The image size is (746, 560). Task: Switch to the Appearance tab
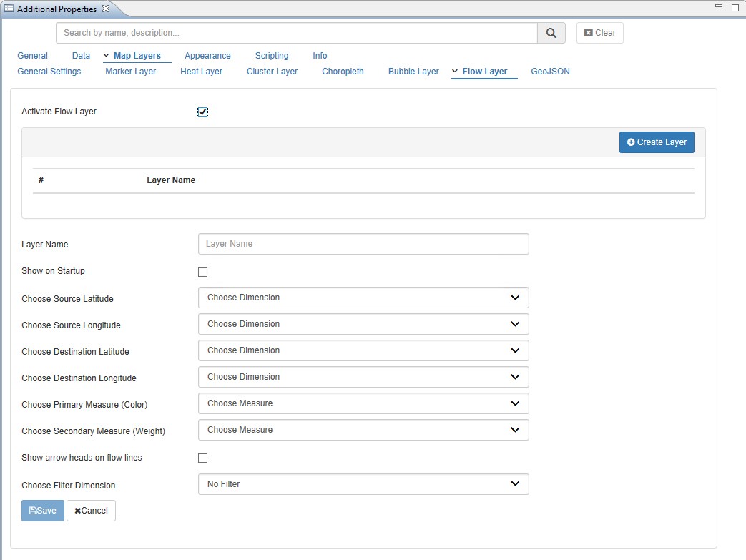pos(207,56)
